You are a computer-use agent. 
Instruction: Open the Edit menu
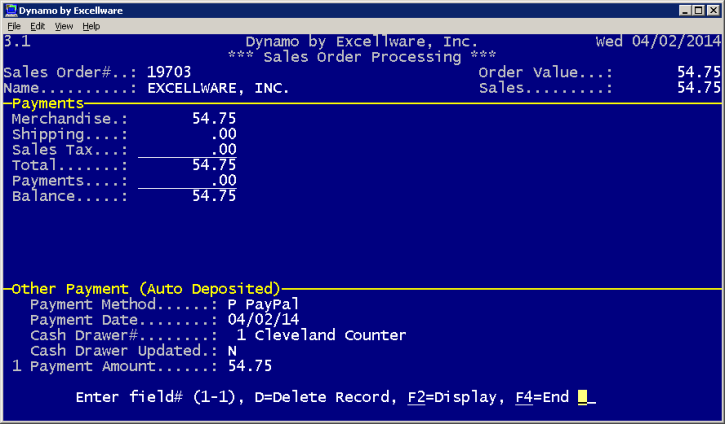click(37, 26)
